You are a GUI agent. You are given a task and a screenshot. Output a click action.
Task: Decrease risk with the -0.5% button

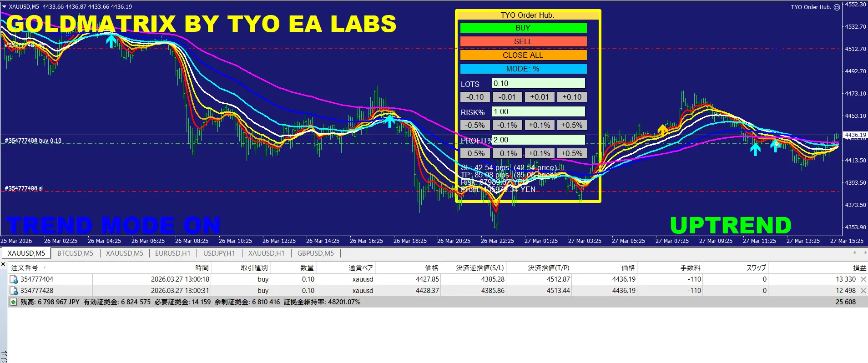tap(475, 125)
